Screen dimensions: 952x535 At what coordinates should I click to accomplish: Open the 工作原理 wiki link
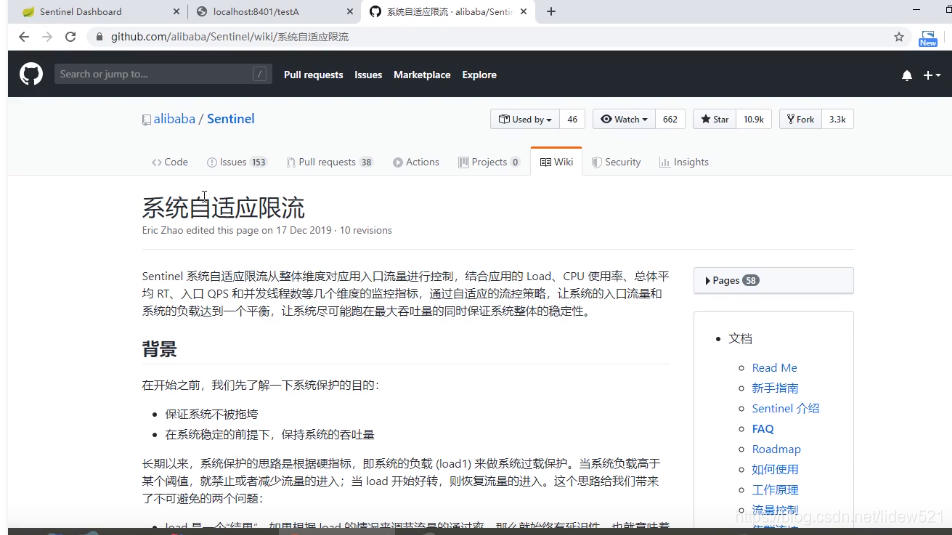tap(775, 490)
